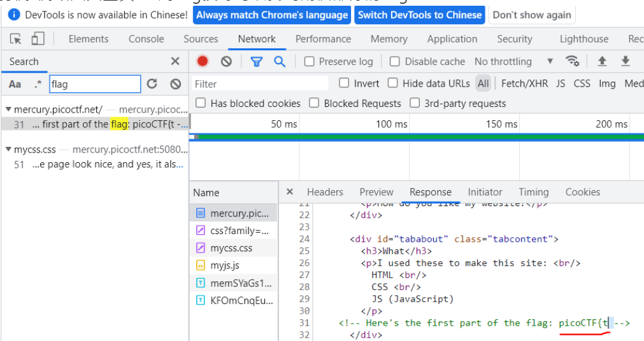
Task: Open the Preview tab of the request
Action: point(376,192)
